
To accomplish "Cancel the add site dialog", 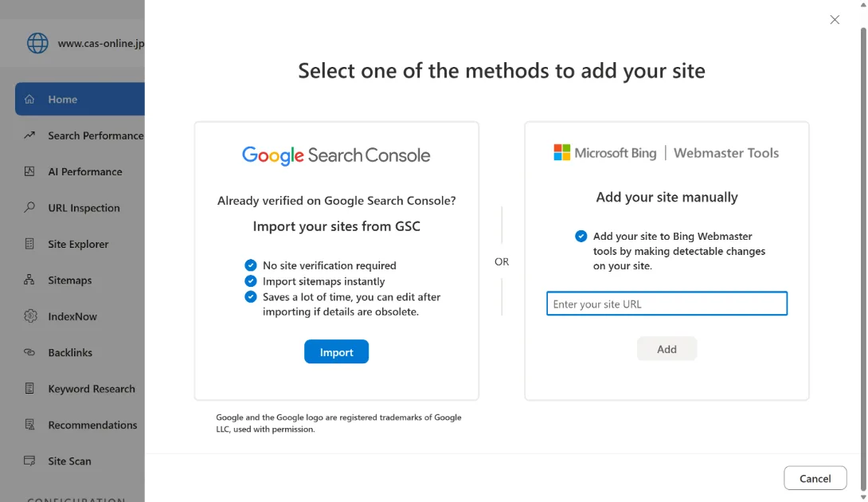I will 815,478.
